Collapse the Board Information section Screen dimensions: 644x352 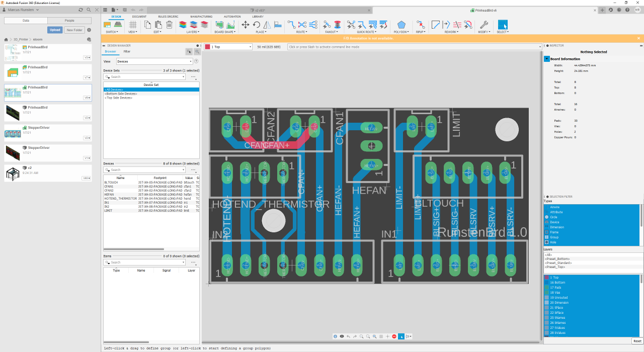(547, 59)
